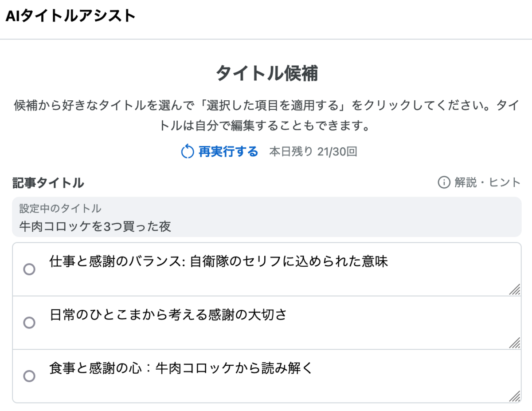Click into the 食事と感謝の心 title text area
532x411 pixels.
(x=284, y=376)
